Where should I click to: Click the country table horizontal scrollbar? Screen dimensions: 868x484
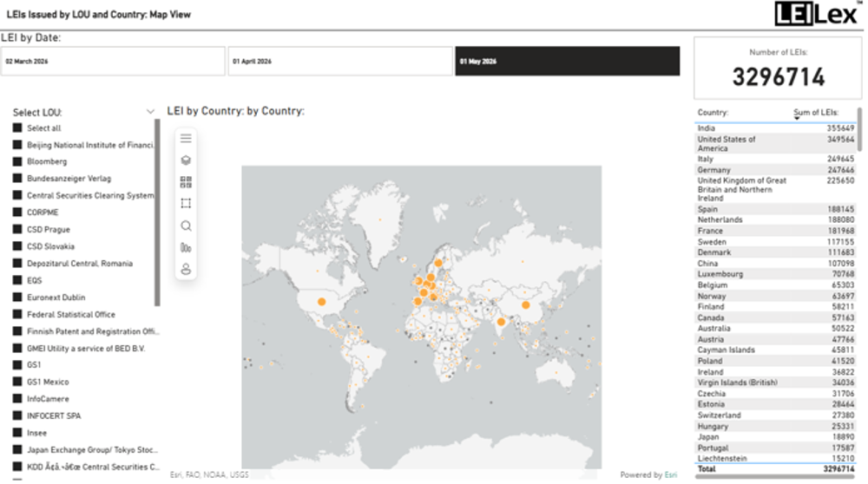point(775,476)
